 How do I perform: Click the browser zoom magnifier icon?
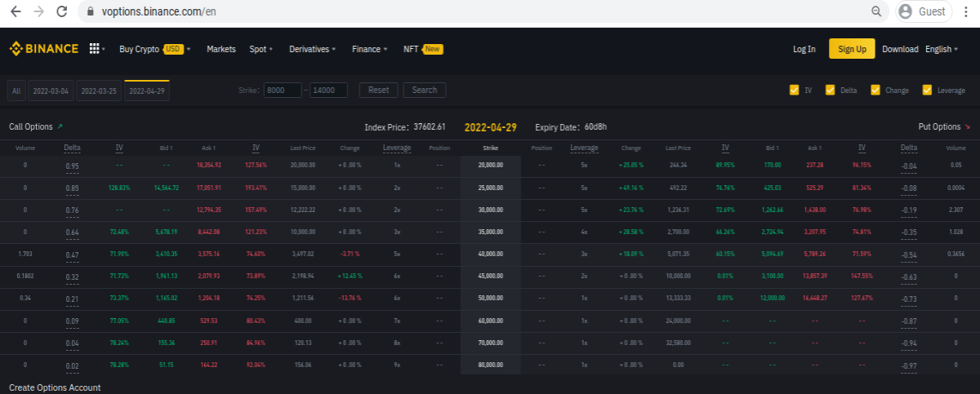pos(876,11)
